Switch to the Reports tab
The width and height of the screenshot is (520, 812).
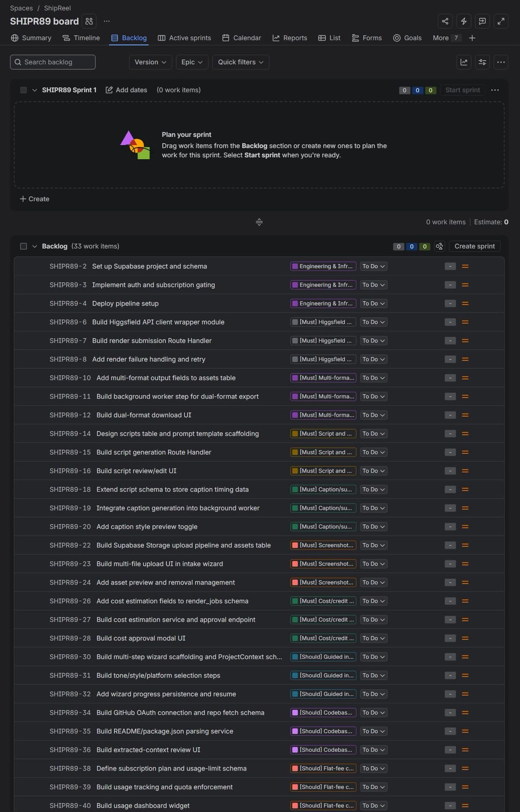290,38
